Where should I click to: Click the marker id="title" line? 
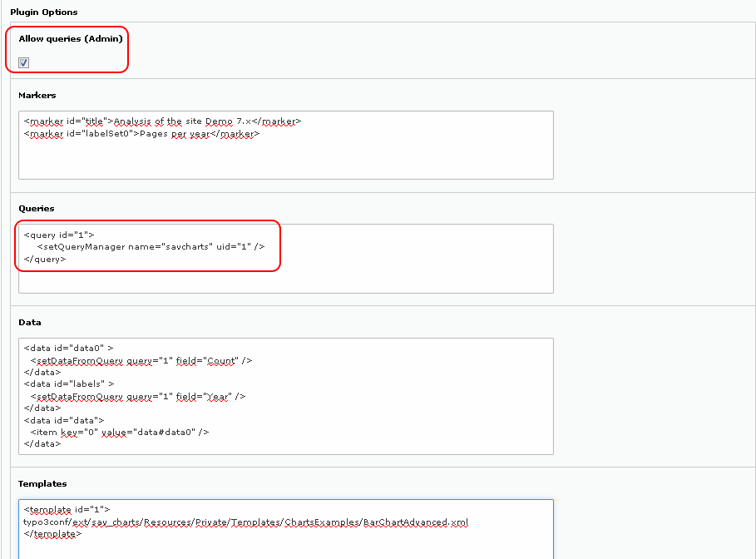tap(162, 121)
